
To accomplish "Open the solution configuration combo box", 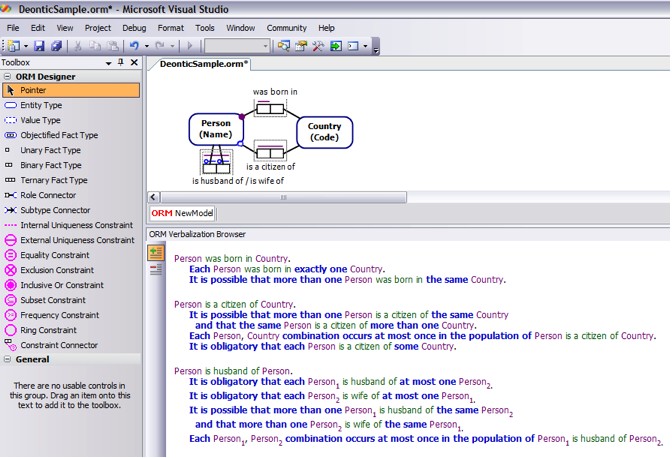I will tap(237, 46).
